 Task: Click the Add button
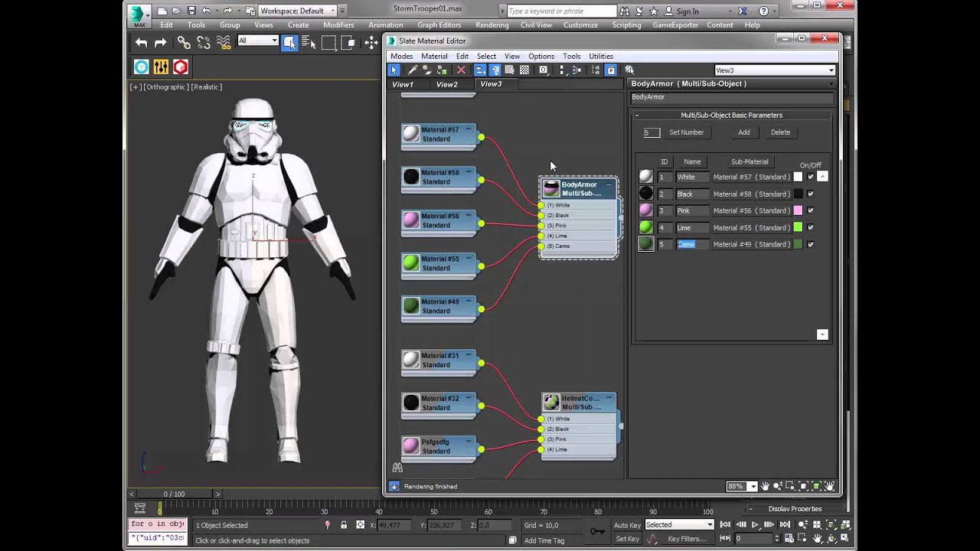744,132
